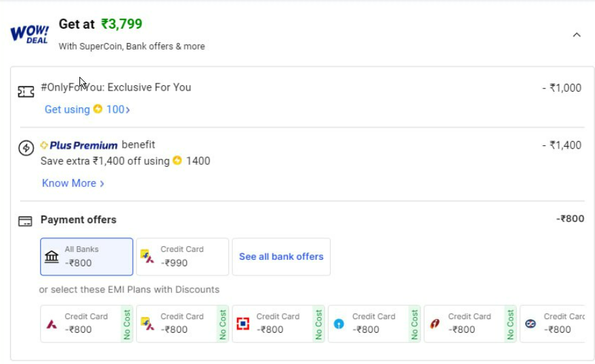Viewport: 595px width, 364px height.
Task: Click '#OnlyForYou: Exclusive For You' text
Action: point(116,87)
